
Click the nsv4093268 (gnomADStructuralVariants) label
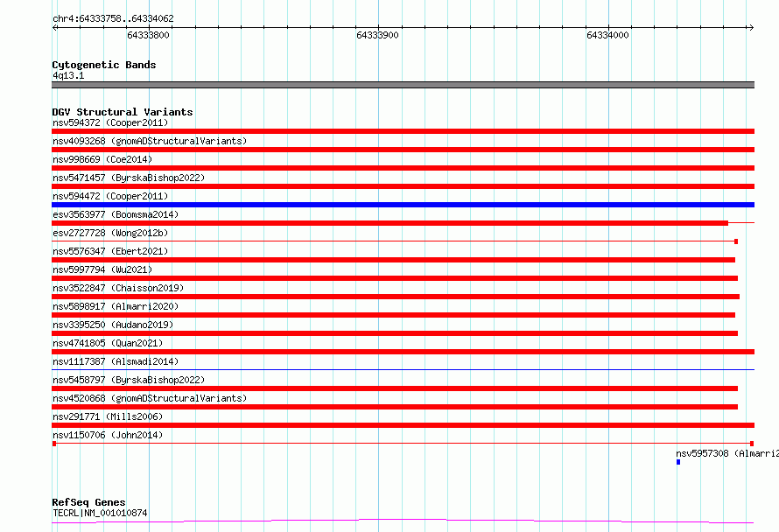point(150,141)
